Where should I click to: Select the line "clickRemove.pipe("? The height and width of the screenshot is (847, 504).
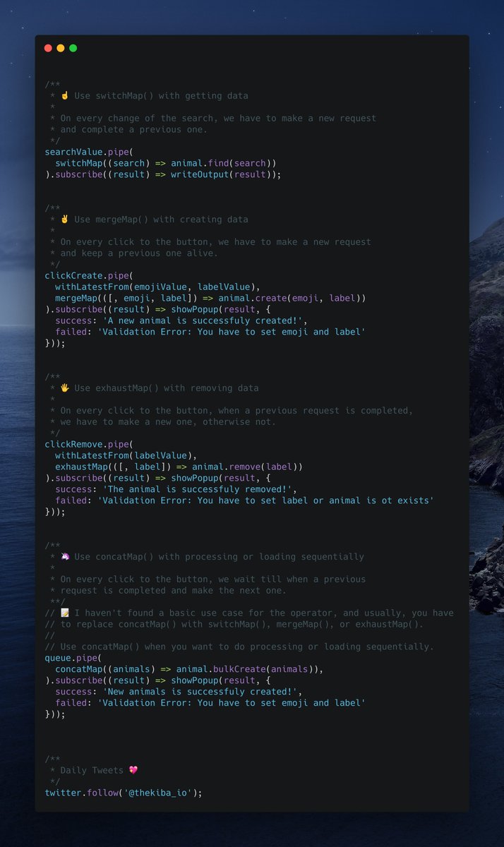tap(89, 444)
